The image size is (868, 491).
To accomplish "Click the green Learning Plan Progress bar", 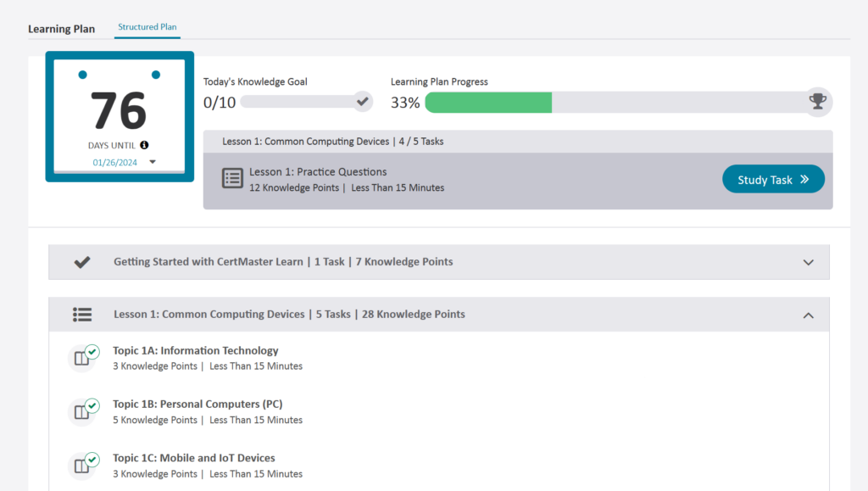I will 488,103.
